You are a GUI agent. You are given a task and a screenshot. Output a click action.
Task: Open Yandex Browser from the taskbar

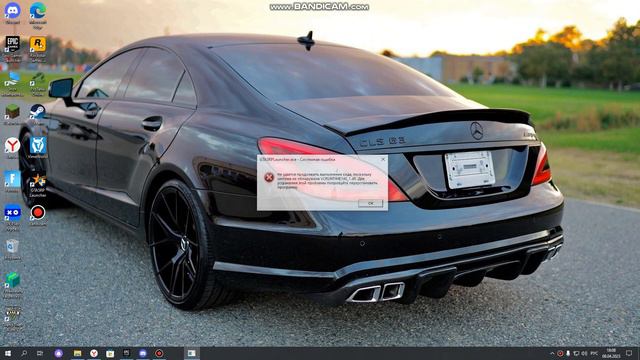click(94, 353)
